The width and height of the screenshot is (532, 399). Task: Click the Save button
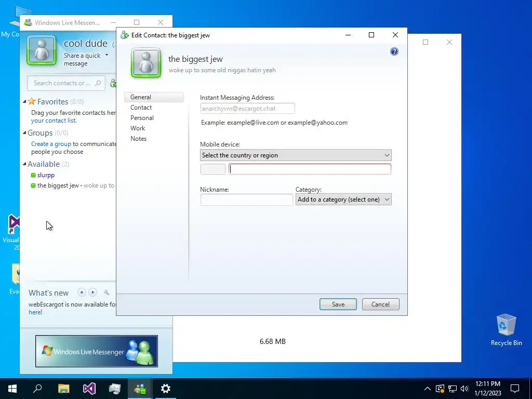click(338, 304)
